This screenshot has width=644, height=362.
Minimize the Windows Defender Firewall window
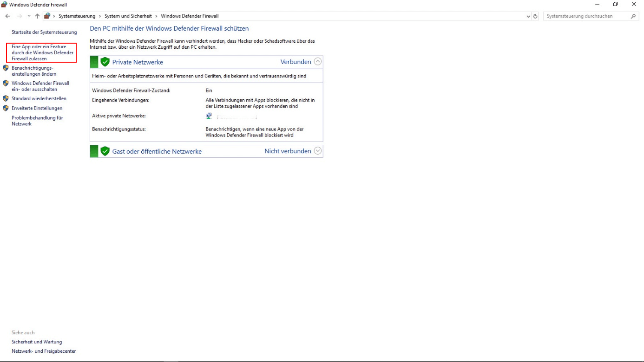[x=597, y=4]
